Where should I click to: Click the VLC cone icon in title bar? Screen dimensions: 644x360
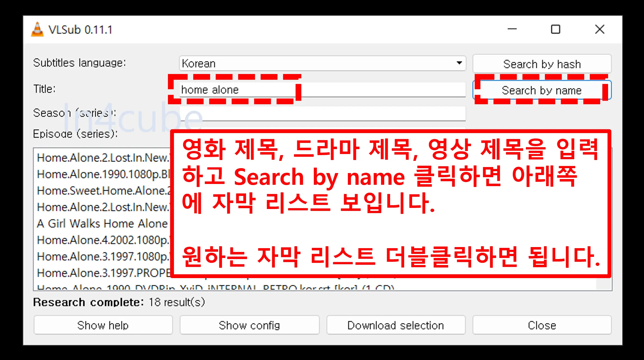(37, 29)
